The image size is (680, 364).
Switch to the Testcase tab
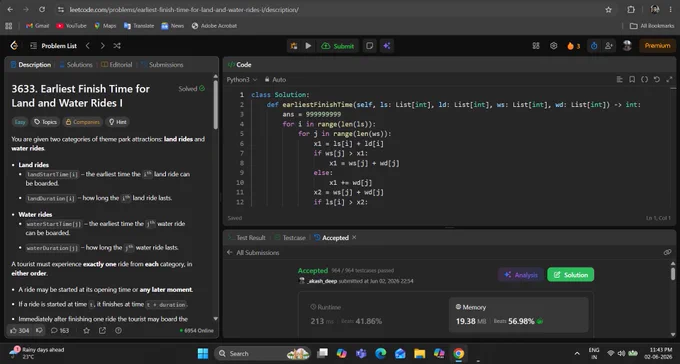(290, 238)
